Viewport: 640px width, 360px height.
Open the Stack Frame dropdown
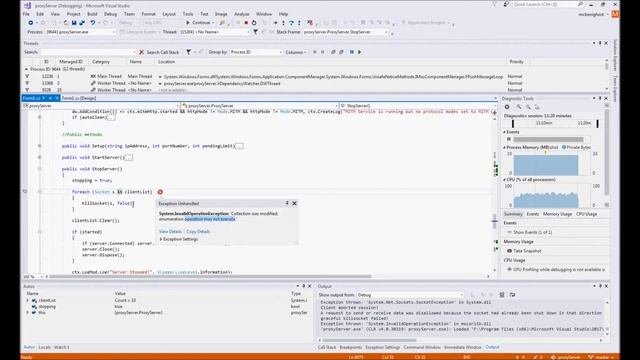345,32
